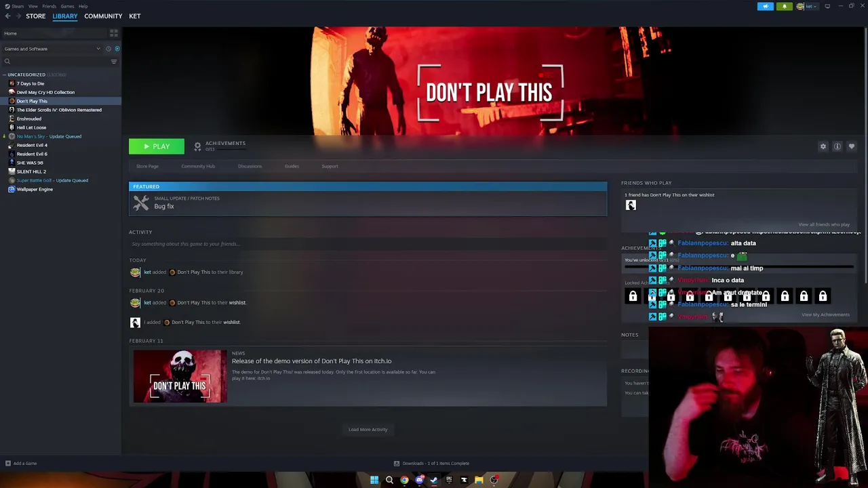This screenshot has height=488, width=868.
Task: Open Discord from the taskbar
Action: coord(419,480)
